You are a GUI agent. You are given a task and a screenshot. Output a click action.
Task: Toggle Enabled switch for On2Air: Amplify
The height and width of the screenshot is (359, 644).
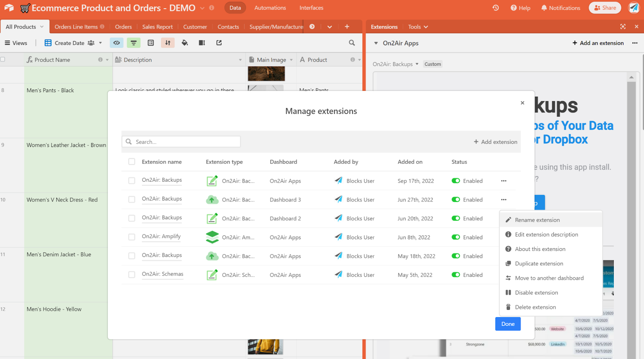pyautogui.click(x=456, y=237)
